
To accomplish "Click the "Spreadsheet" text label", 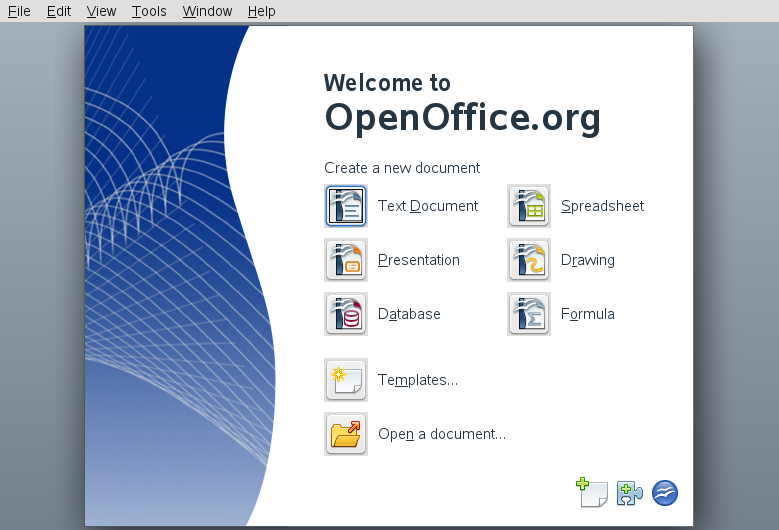I will [x=602, y=206].
